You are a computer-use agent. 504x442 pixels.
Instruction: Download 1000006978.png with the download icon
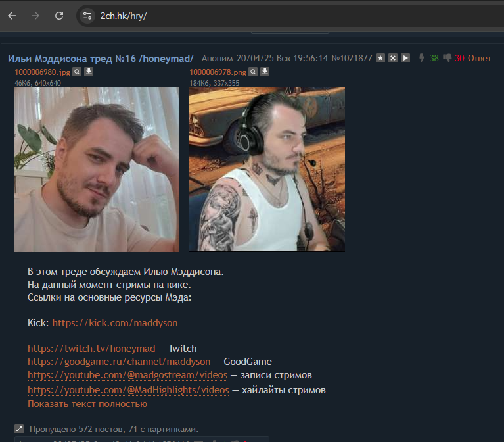[x=265, y=72]
